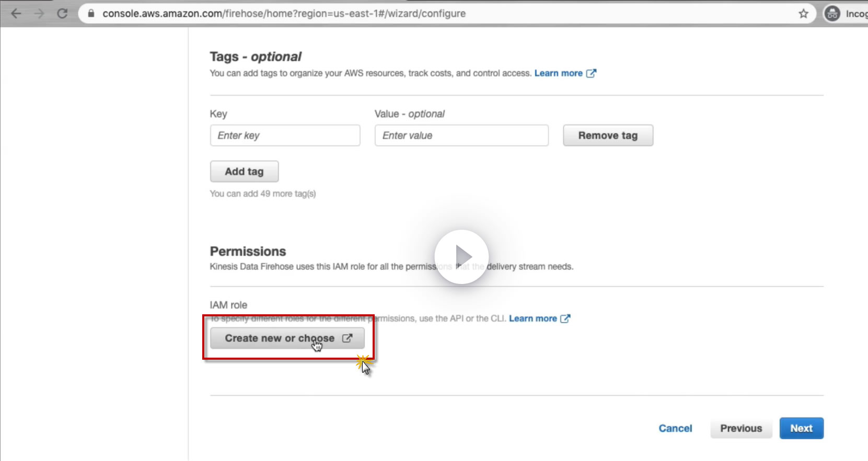Image resolution: width=868 pixels, height=461 pixels.
Task: Click the browser forward arrow
Action: 39,14
